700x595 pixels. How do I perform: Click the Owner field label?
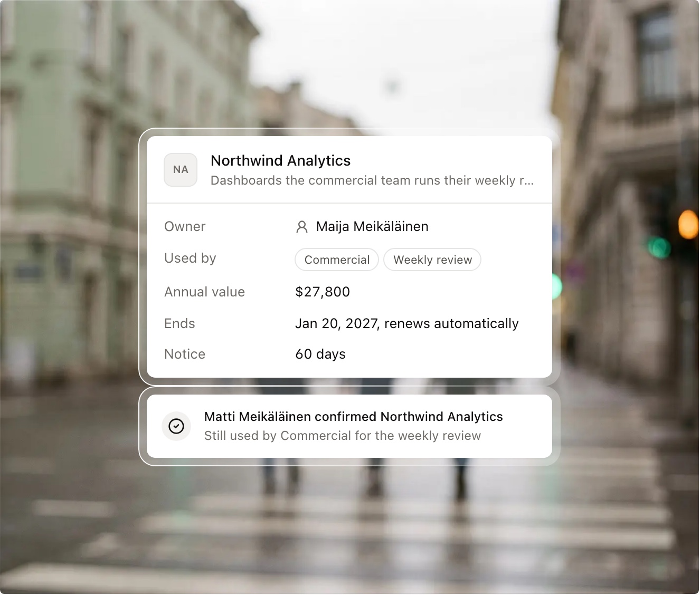click(x=185, y=227)
